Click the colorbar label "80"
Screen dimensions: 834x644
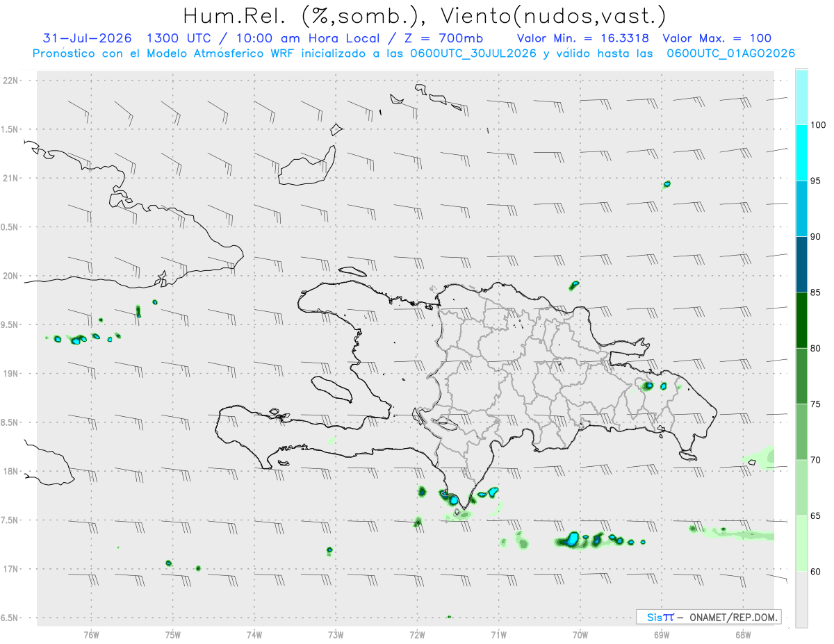click(x=816, y=348)
